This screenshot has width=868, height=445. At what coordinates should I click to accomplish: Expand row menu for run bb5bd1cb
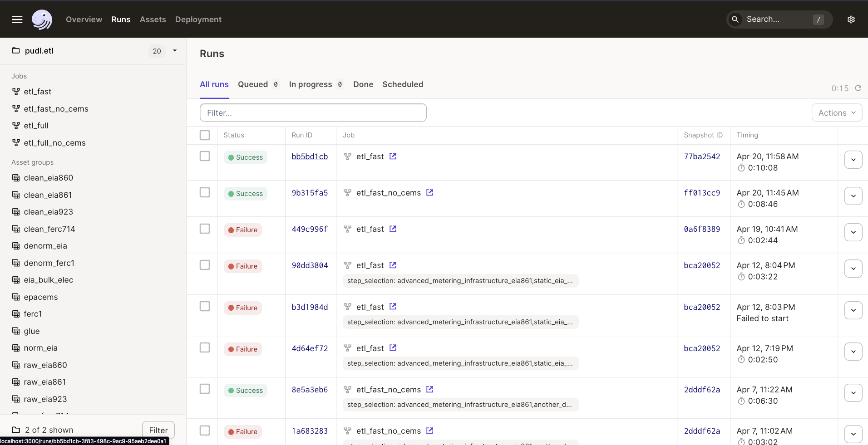(853, 160)
